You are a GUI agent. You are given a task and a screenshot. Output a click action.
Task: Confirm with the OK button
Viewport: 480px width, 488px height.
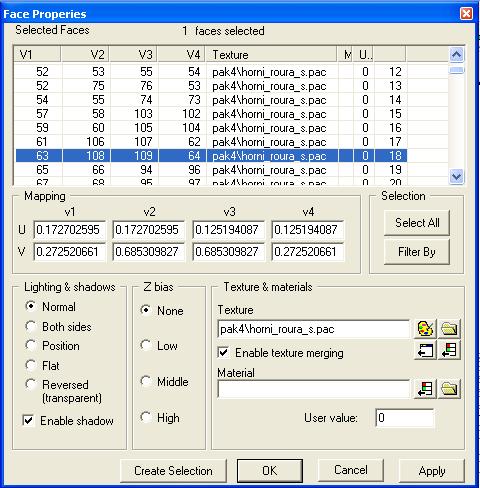(x=270, y=471)
